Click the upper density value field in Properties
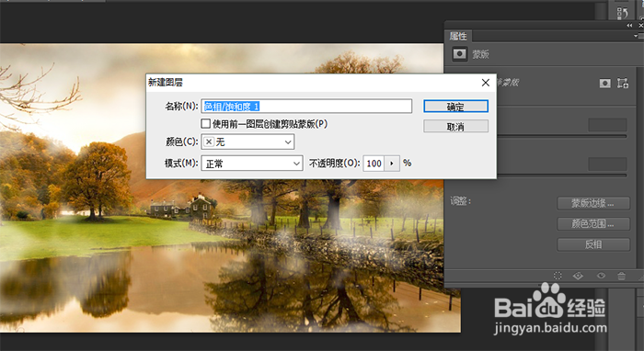This screenshot has width=644, height=351. point(607,125)
